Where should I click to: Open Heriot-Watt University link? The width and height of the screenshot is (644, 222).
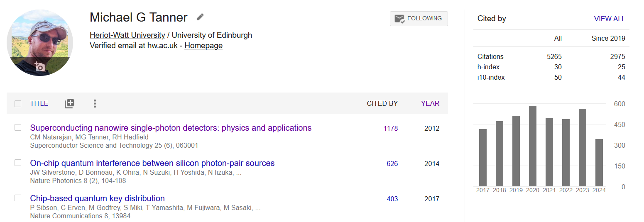tap(127, 35)
